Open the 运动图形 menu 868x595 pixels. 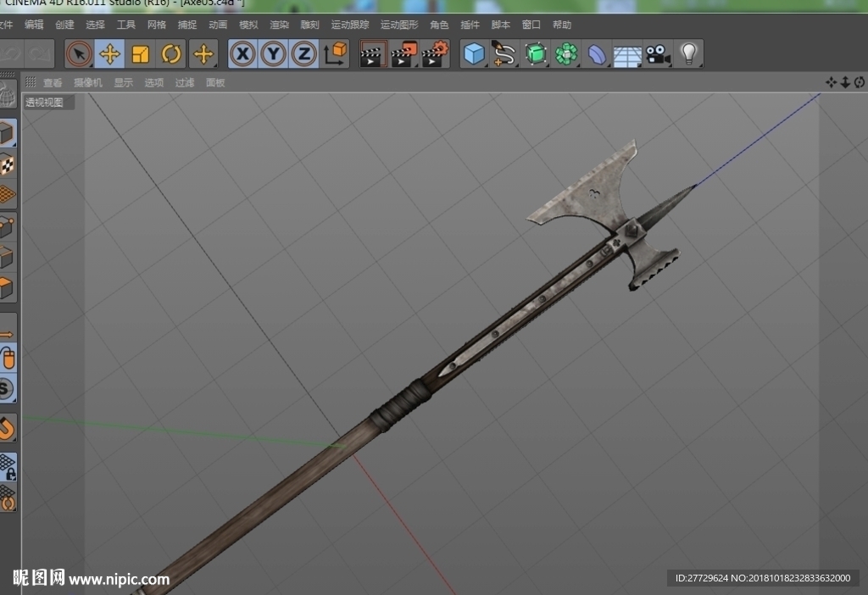tap(399, 25)
